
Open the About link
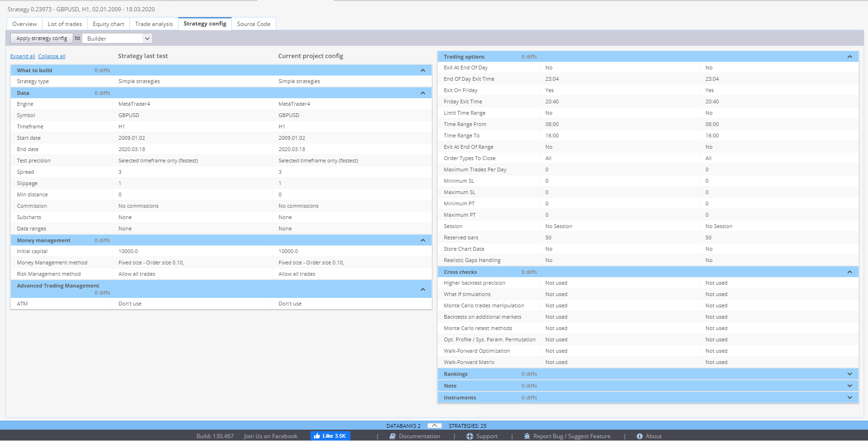(x=654, y=436)
